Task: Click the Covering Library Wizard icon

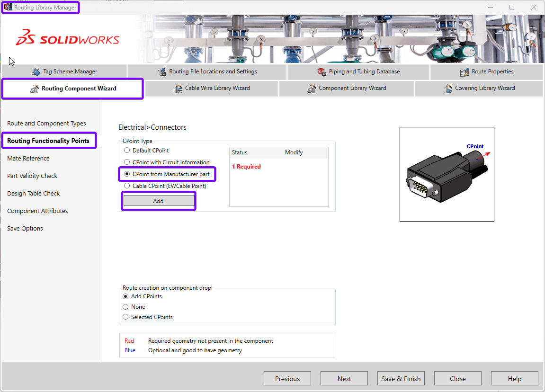Action: 447,89
